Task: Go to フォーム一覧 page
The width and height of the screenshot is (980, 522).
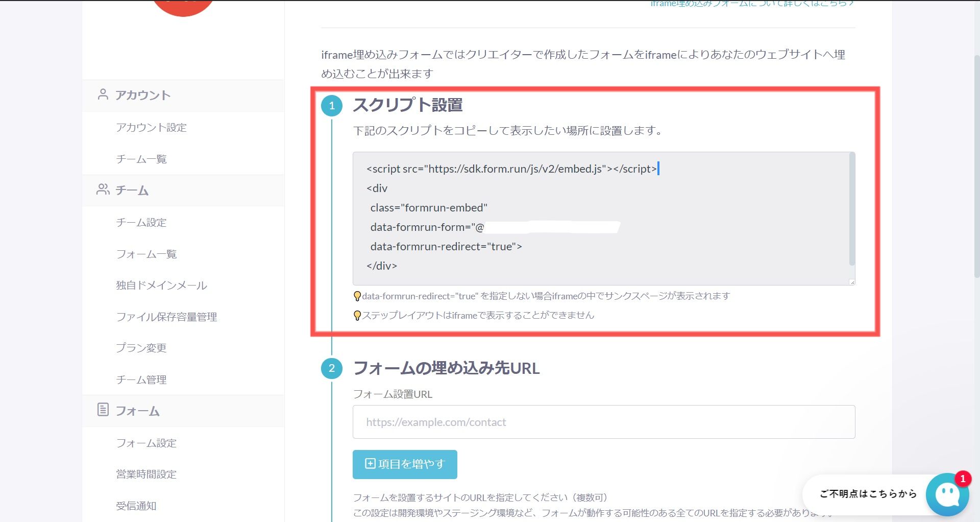Action: pyautogui.click(x=146, y=254)
